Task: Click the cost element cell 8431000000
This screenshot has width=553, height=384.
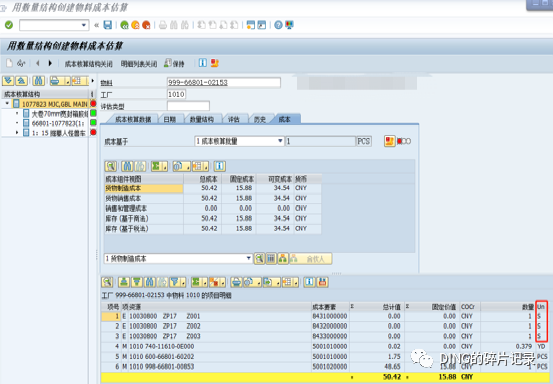Action: tap(330, 316)
